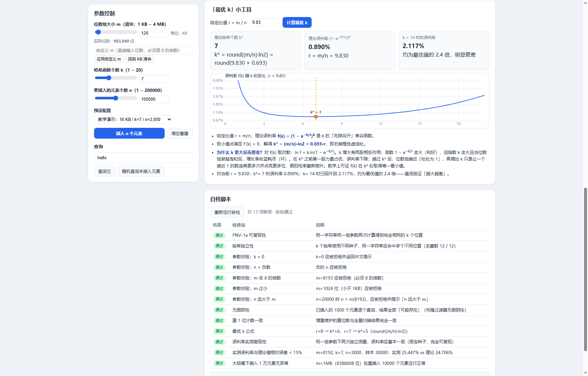Viewport: 588px width, 376px height.
Task: Click the 清空重建 button
Action: click(x=180, y=133)
